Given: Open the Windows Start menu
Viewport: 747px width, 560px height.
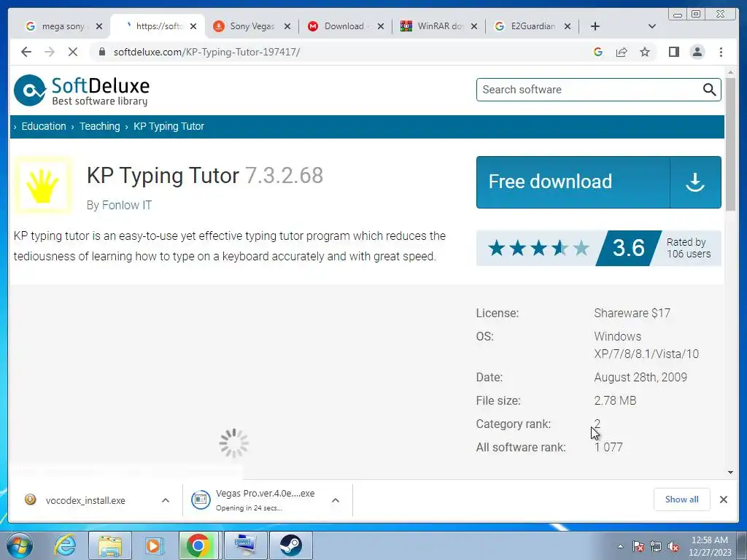Looking at the screenshot, I should point(20,545).
